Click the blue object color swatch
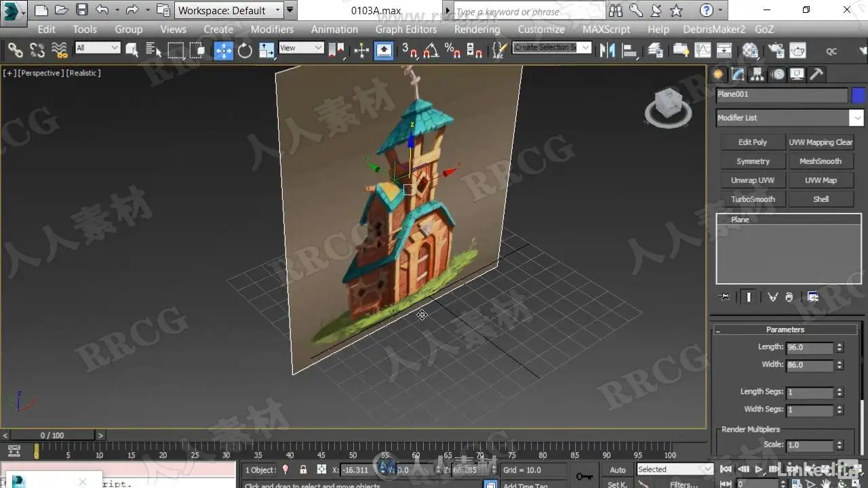Viewport: 868px width, 488px height. (859, 96)
